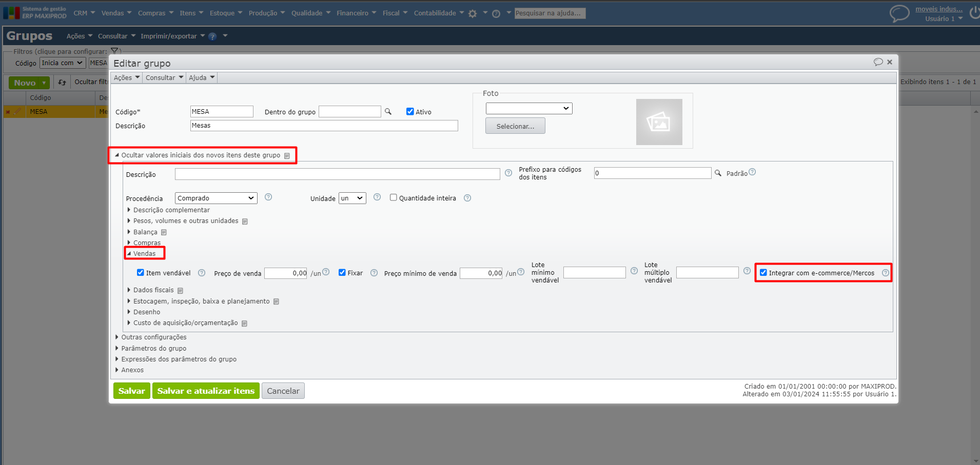Click help icon beside Integrar com e-commerce/Mercos
Viewport: 980px width, 465px height.
(885, 273)
